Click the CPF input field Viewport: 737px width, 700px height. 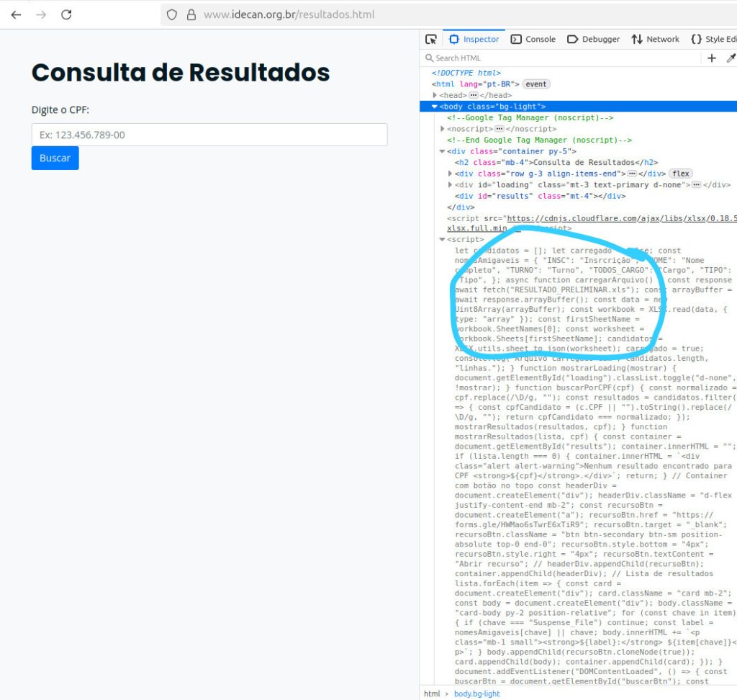click(209, 135)
